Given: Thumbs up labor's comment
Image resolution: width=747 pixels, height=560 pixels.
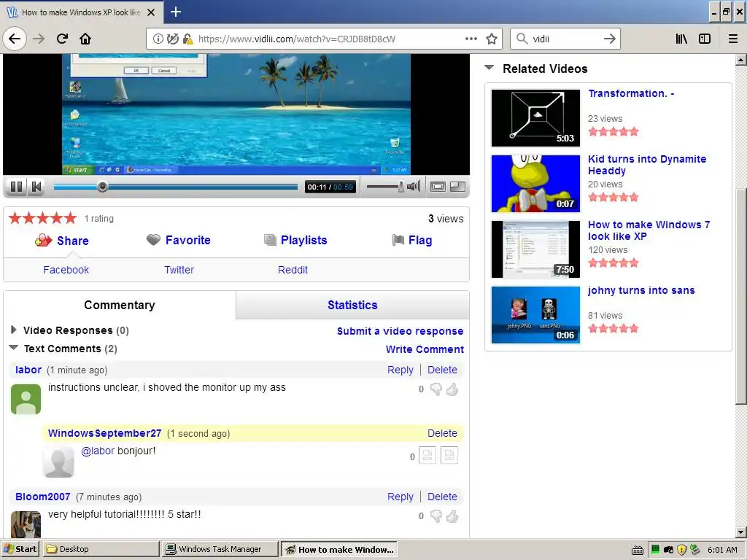Looking at the screenshot, I should point(452,389).
